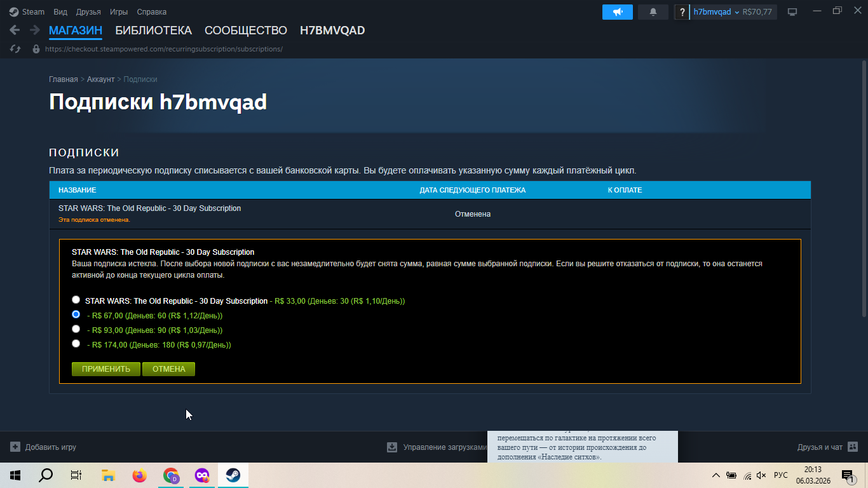This screenshot has height=488, width=868.
Task: Open Friends and chat icon
Action: pos(853,447)
